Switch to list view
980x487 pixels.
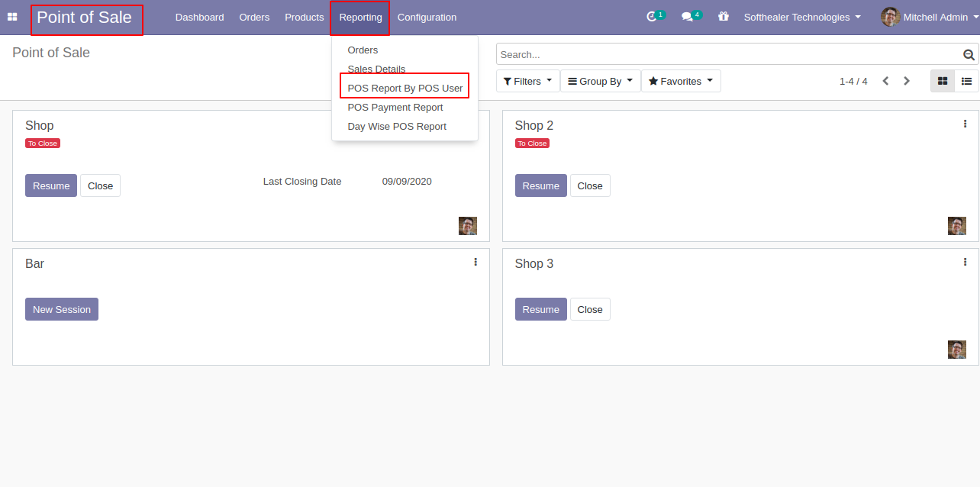click(x=966, y=81)
